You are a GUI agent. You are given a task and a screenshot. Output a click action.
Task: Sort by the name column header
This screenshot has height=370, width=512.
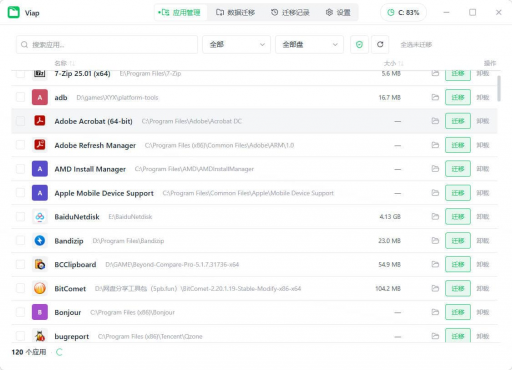(x=65, y=63)
